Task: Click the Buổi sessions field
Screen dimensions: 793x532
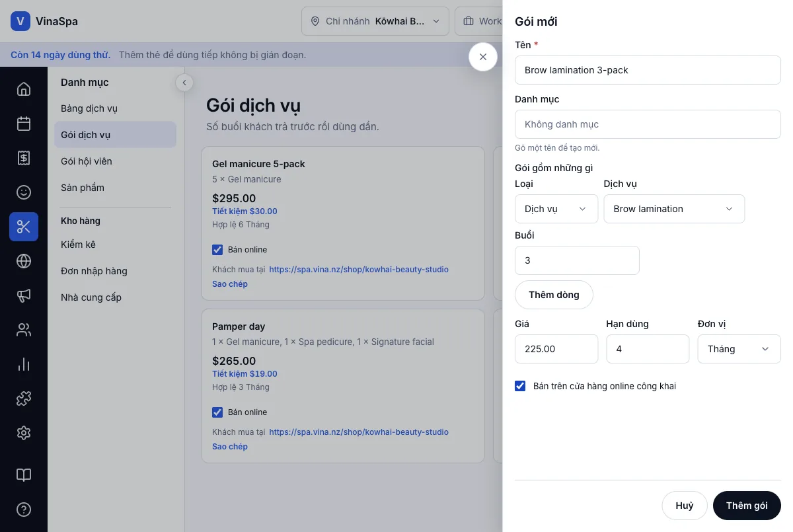Action: [x=577, y=260]
